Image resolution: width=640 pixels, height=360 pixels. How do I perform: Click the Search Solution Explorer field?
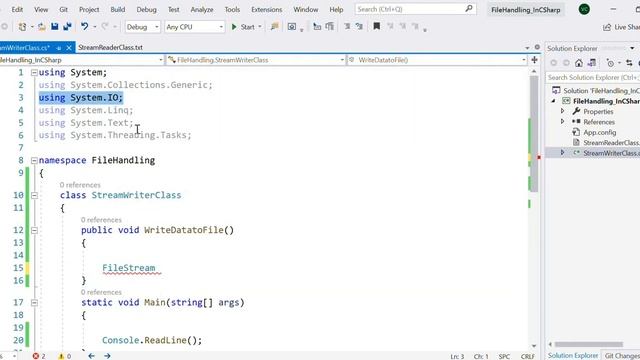593,77
